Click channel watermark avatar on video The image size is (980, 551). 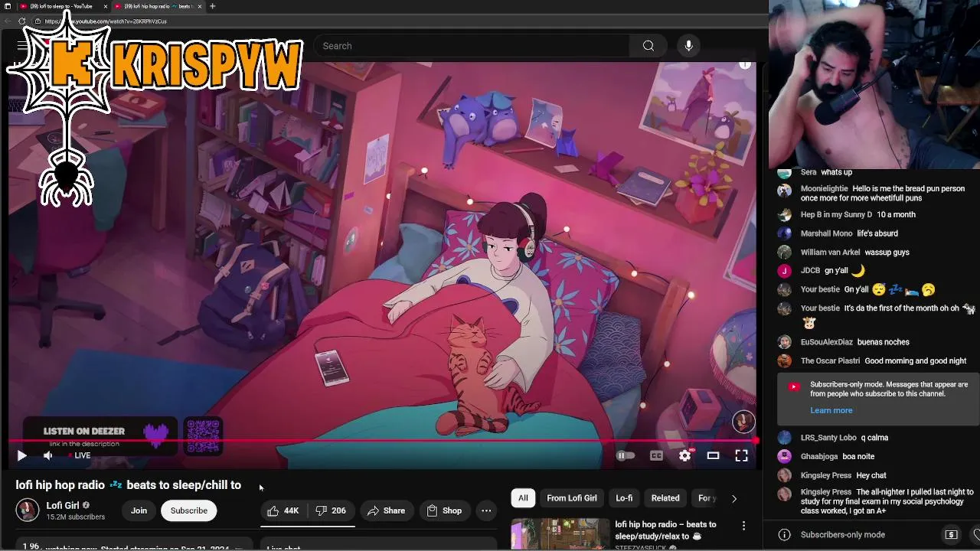coord(743,421)
